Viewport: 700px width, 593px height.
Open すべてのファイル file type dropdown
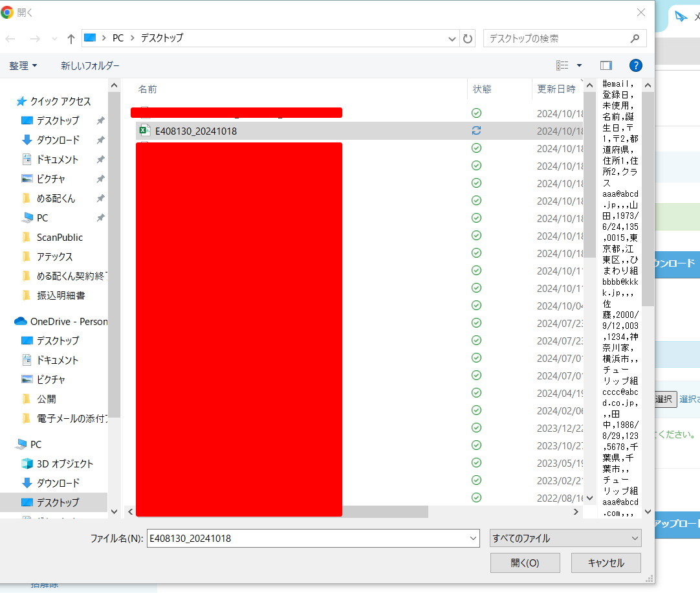(565, 539)
